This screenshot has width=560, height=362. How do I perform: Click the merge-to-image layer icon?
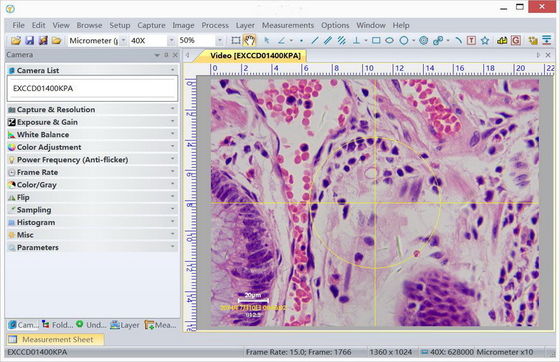[533, 40]
